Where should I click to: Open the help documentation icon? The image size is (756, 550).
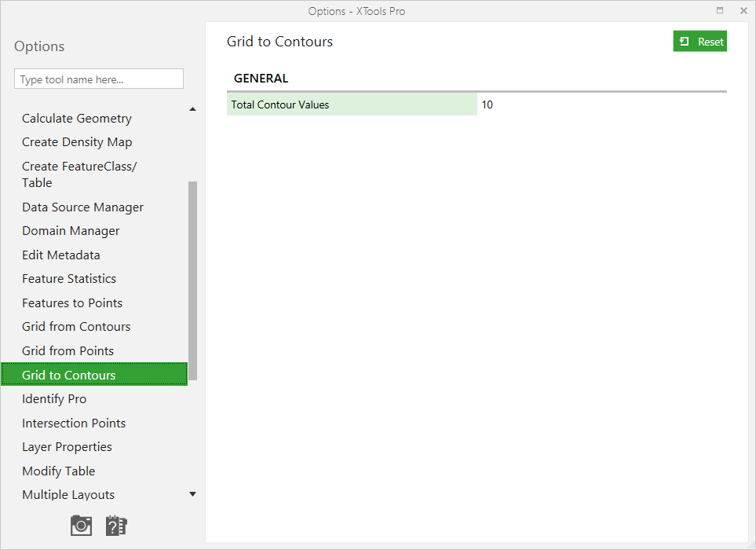[x=115, y=526]
